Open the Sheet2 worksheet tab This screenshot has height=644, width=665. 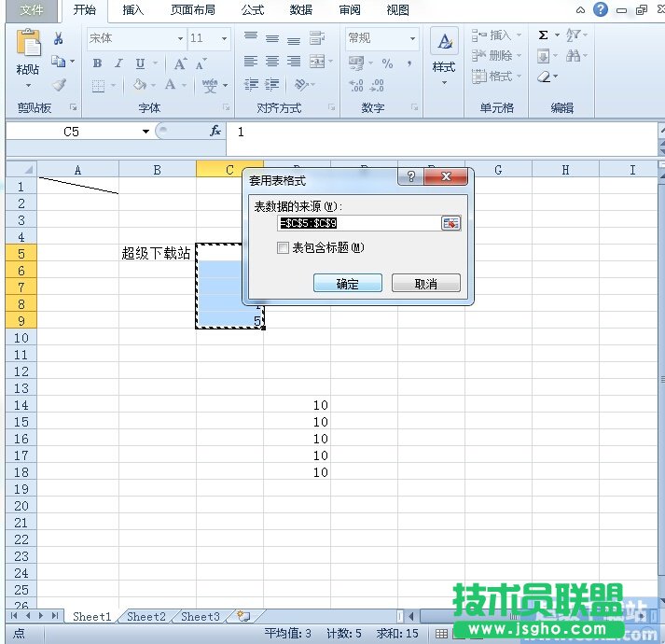pos(146,617)
